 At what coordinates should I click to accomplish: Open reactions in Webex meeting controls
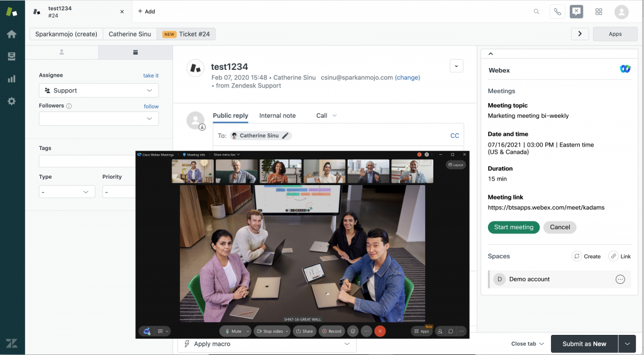(353, 331)
